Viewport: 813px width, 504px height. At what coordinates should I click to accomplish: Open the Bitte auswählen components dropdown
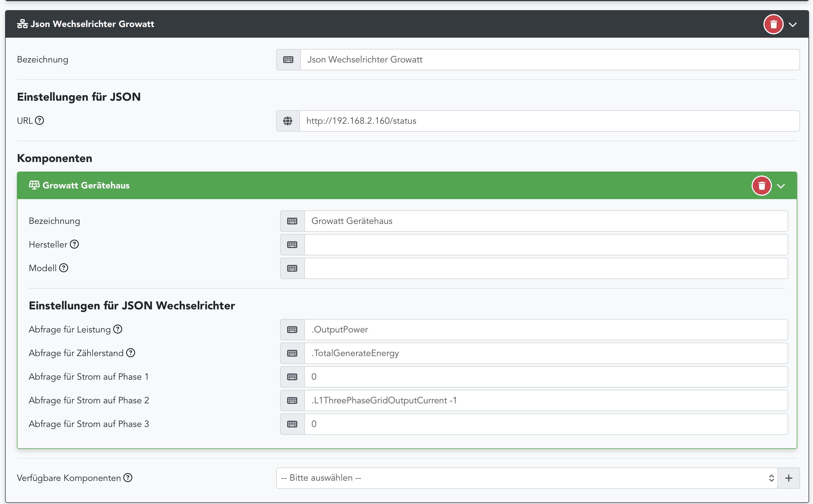point(526,478)
